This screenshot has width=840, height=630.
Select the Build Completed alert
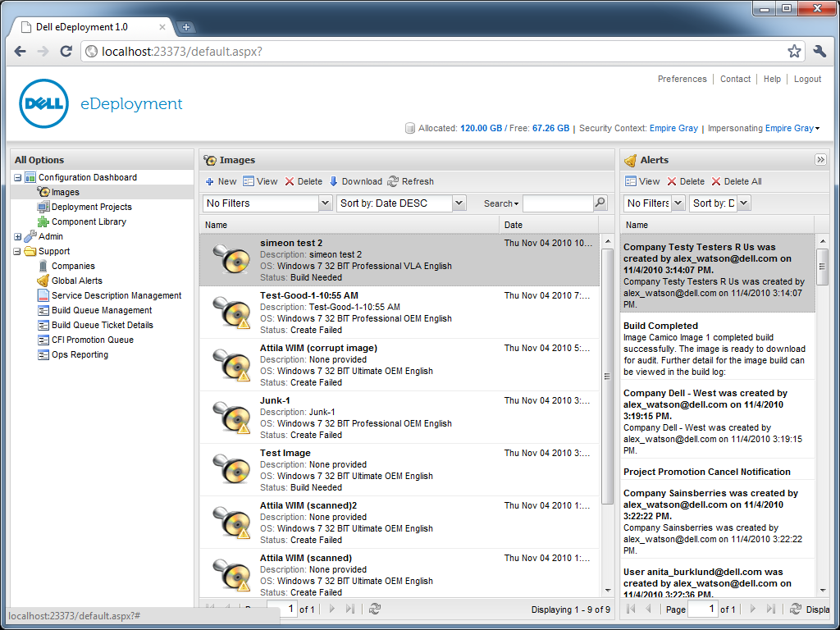717,349
